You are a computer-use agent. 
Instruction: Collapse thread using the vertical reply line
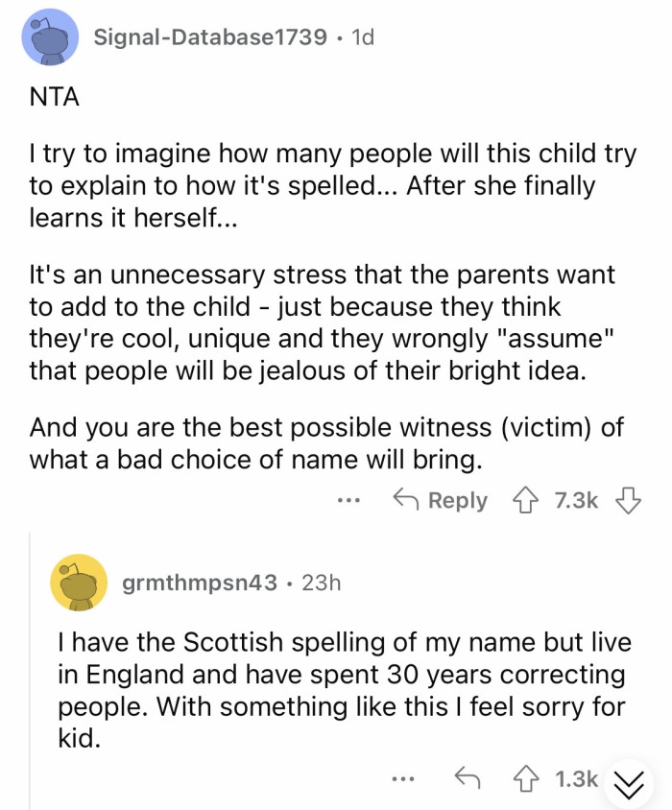[29, 672]
